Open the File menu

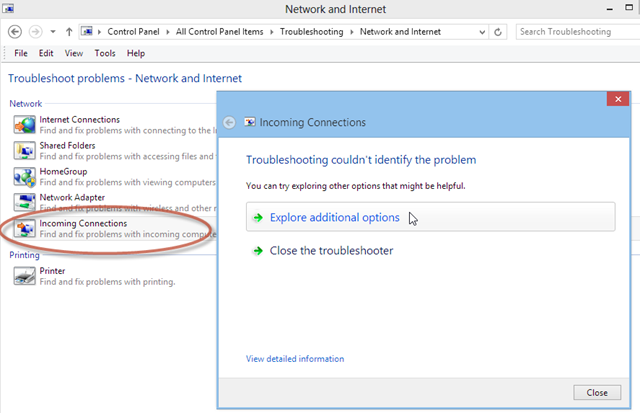point(21,53)
